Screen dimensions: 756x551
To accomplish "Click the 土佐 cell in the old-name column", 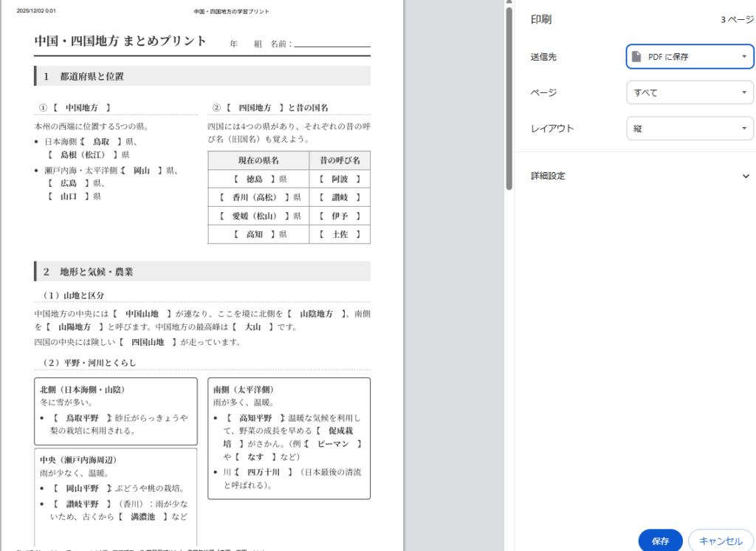I will coord(340,234).
